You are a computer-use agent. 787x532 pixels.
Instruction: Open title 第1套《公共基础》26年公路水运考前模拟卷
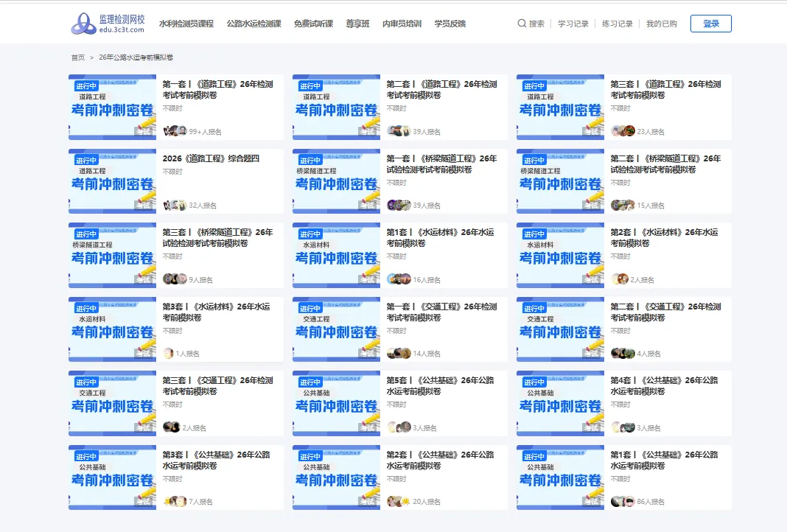664,461
